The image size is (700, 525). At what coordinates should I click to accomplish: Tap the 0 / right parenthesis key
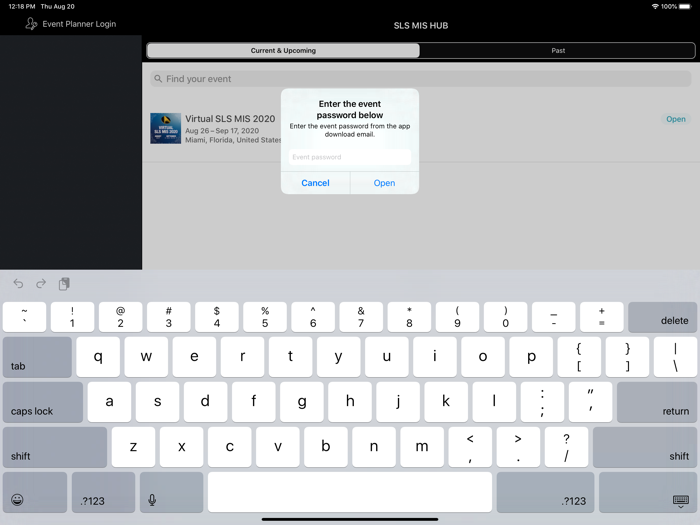tap(505, 317)
